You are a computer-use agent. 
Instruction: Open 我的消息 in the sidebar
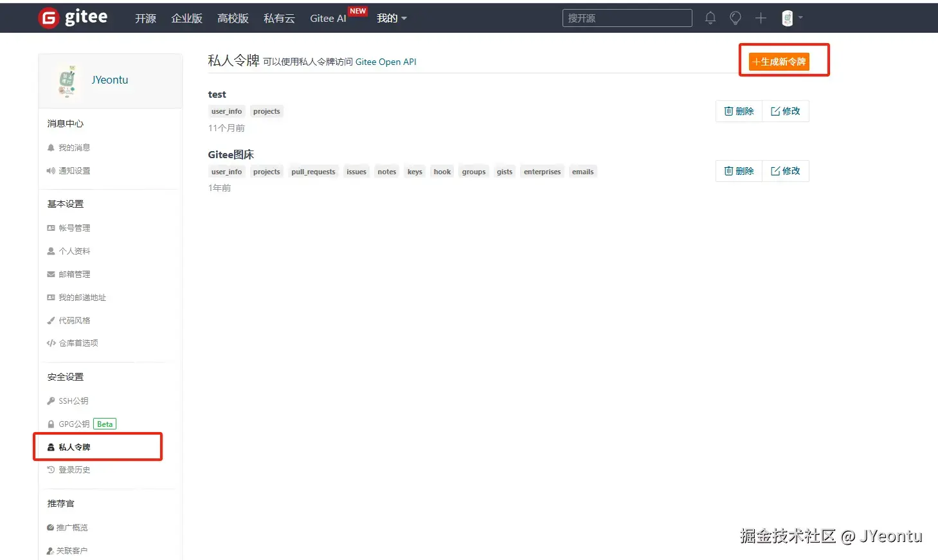pos(69,147)
